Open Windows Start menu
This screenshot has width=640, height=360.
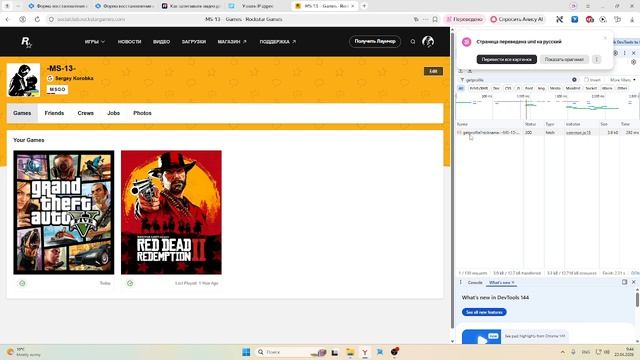click(x=246, y=352)
